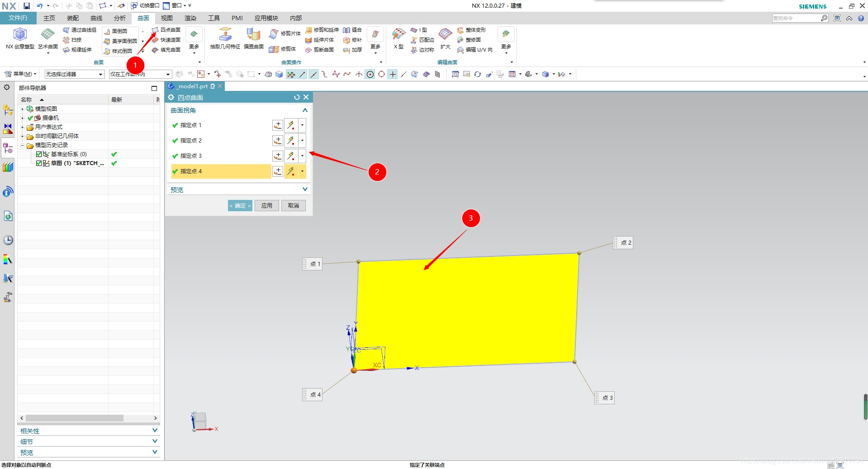The image size is (868, 469).
Task: Choose the 缝合 sew tool
Action: pos(352,30)
